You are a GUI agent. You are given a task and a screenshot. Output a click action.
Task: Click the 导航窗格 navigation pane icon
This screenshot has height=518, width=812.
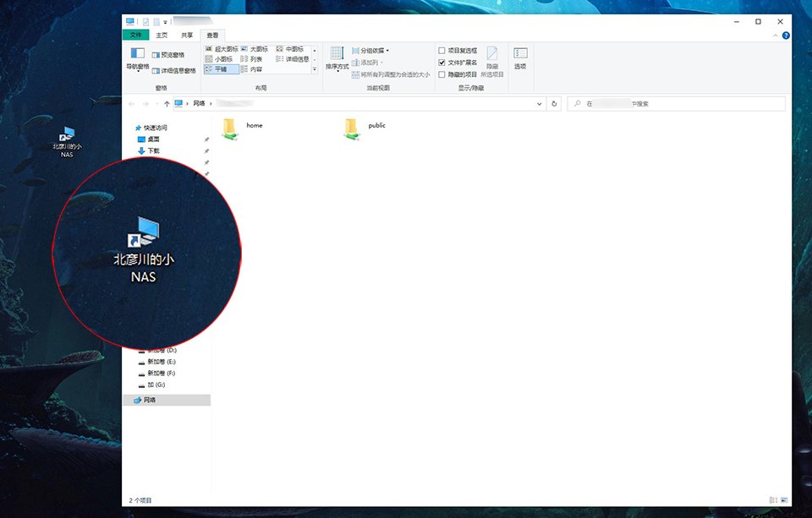tap(137, 56)
